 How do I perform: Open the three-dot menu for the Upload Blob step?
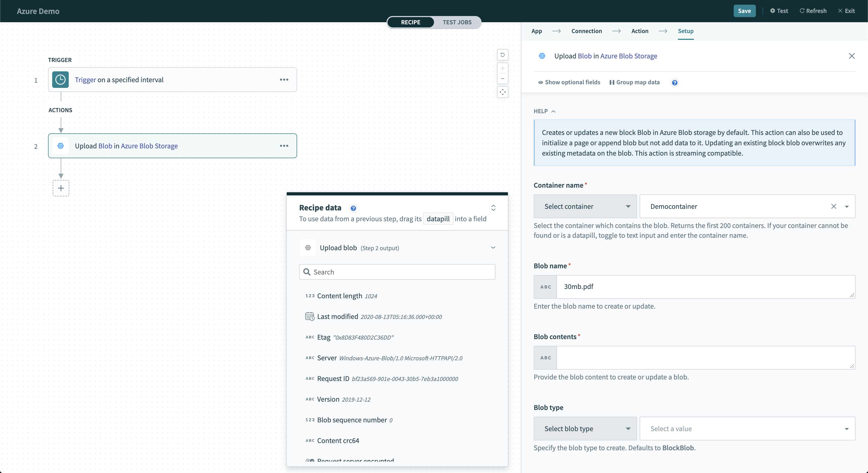pos(284,146)
